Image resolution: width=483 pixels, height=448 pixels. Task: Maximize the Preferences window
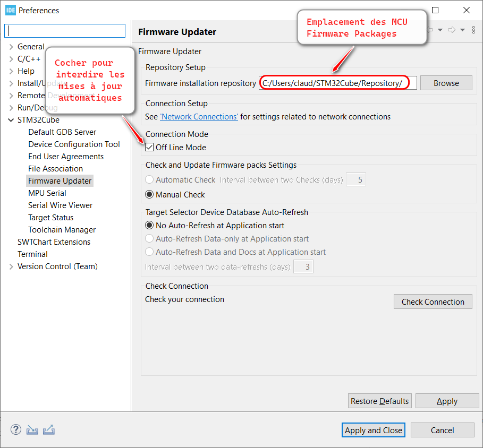pyautogui.click(x=435, y=10)
